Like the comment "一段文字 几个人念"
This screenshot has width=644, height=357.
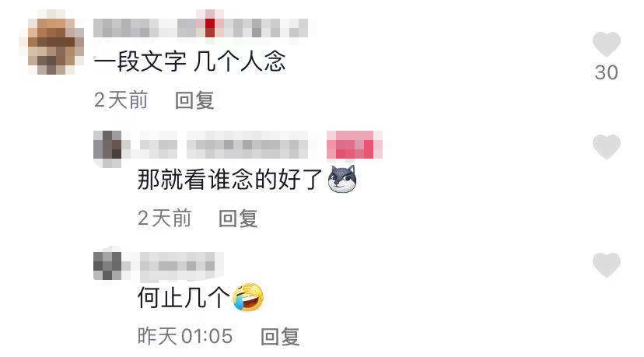[606, 44]
